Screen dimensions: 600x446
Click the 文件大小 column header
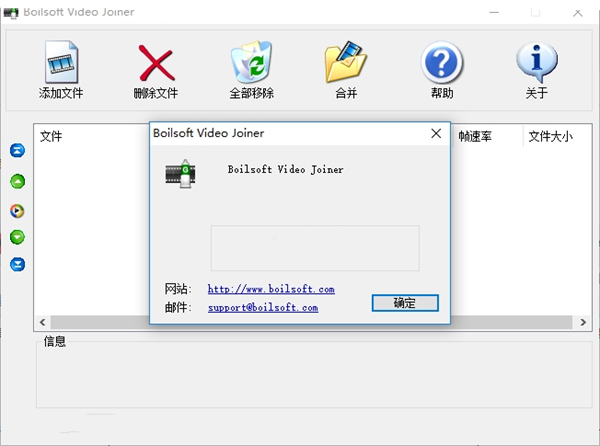point(551,136)
